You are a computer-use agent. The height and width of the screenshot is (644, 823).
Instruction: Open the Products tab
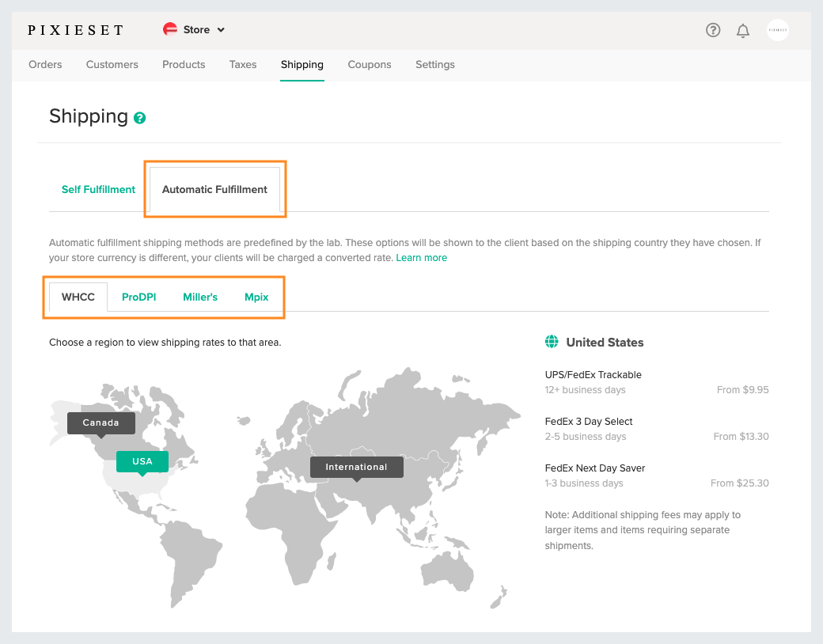point(184,65)
